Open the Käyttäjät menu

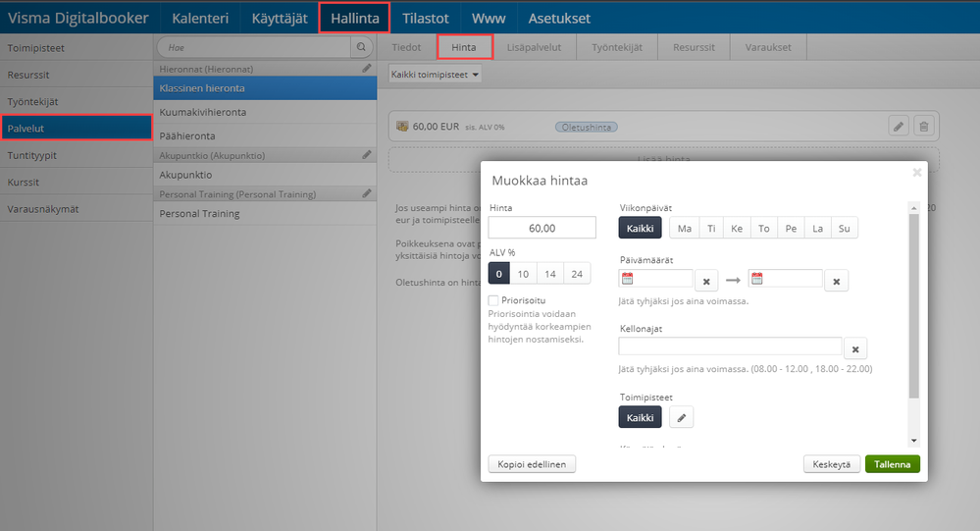click(280, 18)
